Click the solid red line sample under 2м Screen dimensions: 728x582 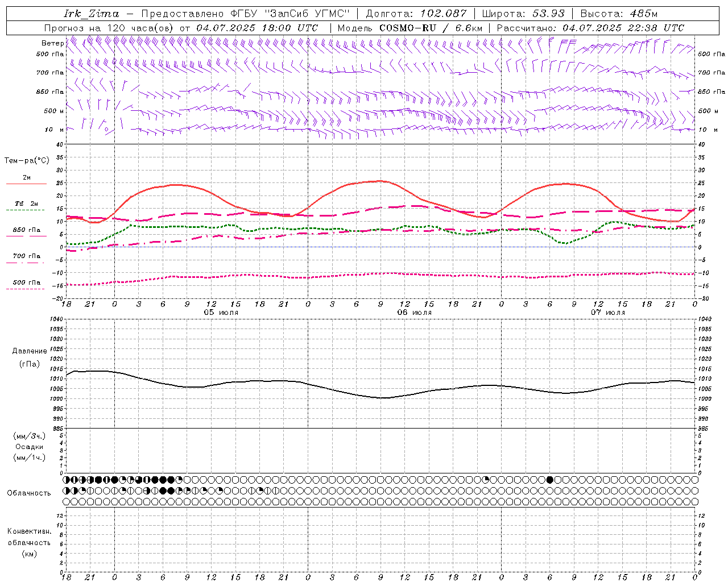coord(26,184)
